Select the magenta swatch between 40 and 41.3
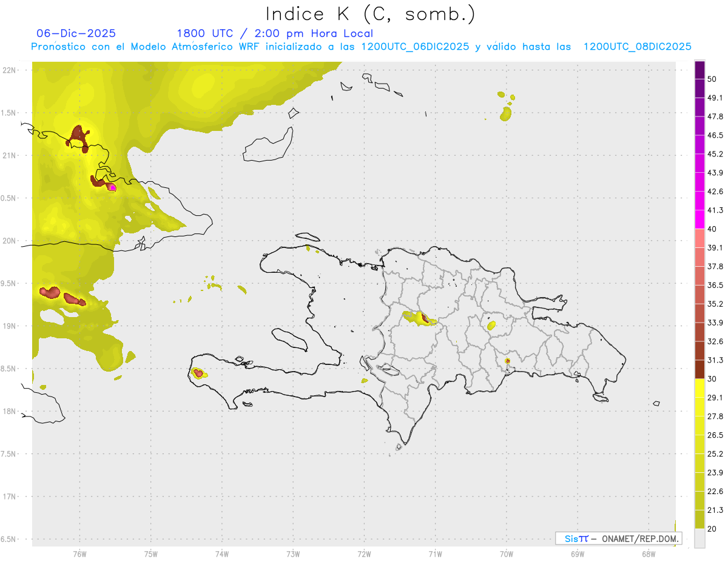 699,219
